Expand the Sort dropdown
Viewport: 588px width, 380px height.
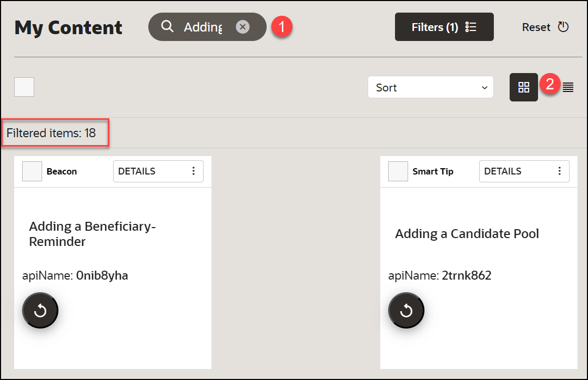click(x=430, y=87)
